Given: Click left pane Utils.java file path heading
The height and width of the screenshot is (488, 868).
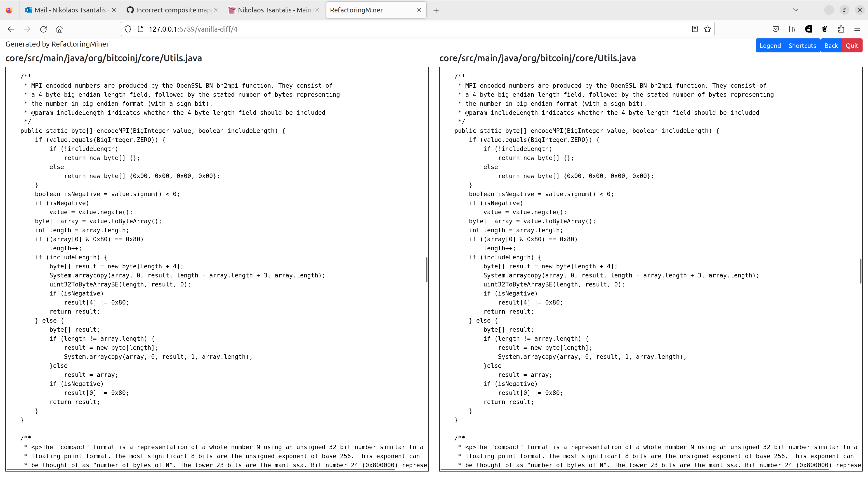Looking at the screenshot, I should 104,58.
